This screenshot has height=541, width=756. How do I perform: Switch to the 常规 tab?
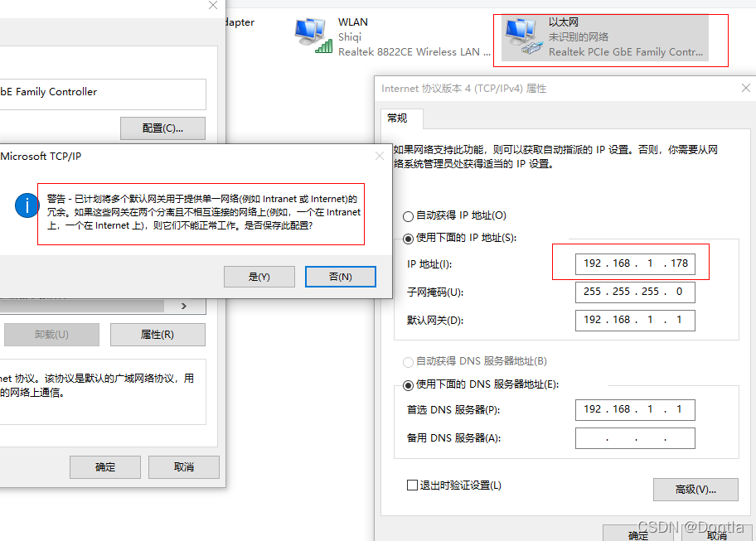[397, 118]
